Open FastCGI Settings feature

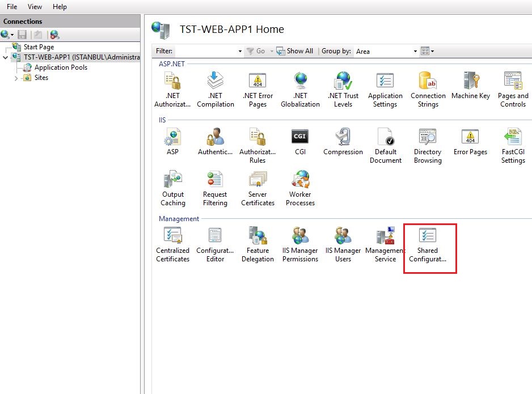[x=513, y=146]
